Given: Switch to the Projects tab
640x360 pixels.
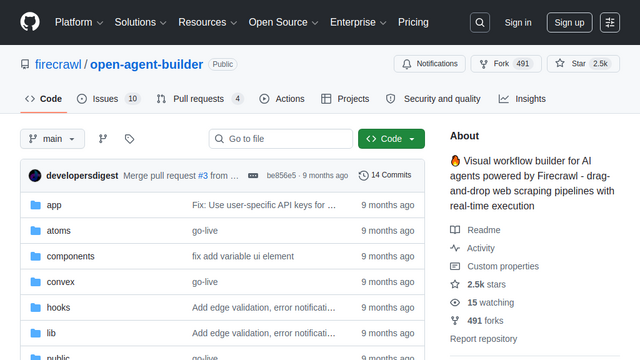Looking at the screenshot, I should tap(345, 99).
